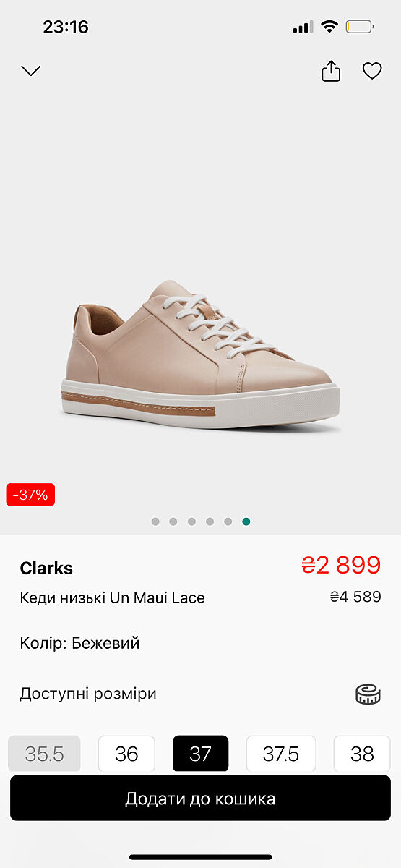Choose unavailable size 35.5
The image size is (401, 868).
pyautogui.click(x=44, y=754)
